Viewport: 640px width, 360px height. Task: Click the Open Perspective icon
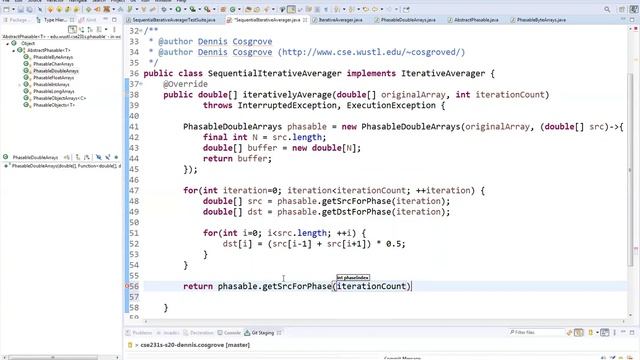tap(622, 9)
